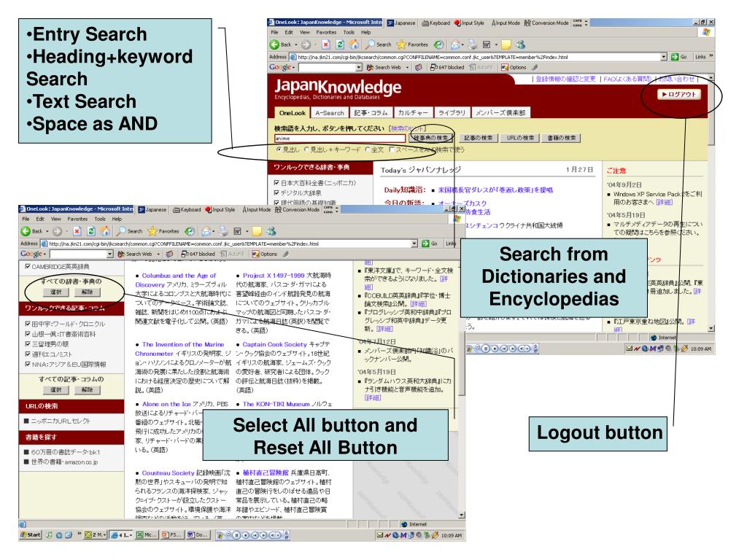Select 見出し+キーワード radio button
Screen dimensions: 747x560
click(307, 149)
